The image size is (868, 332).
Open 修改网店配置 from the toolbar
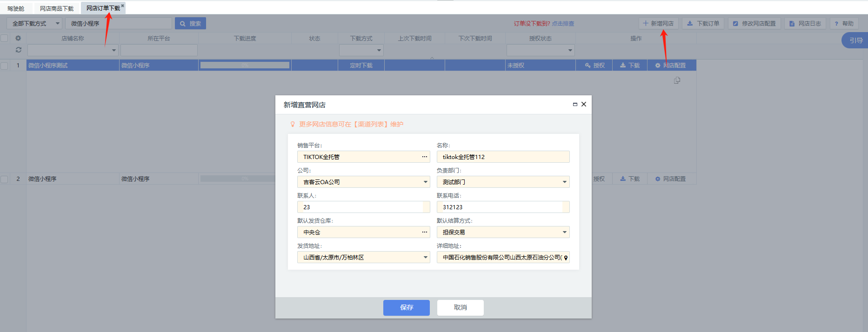754,23
